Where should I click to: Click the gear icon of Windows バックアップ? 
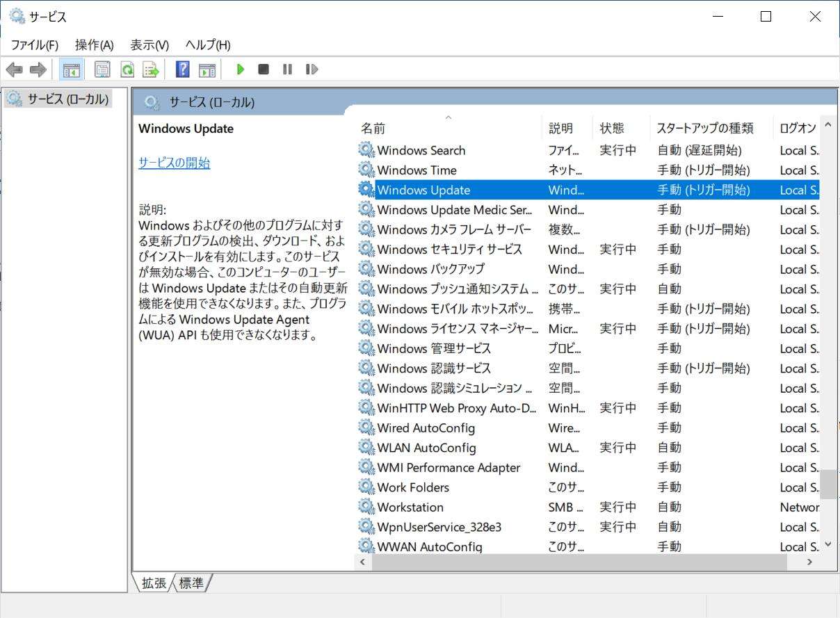click(x=366, y=269)
